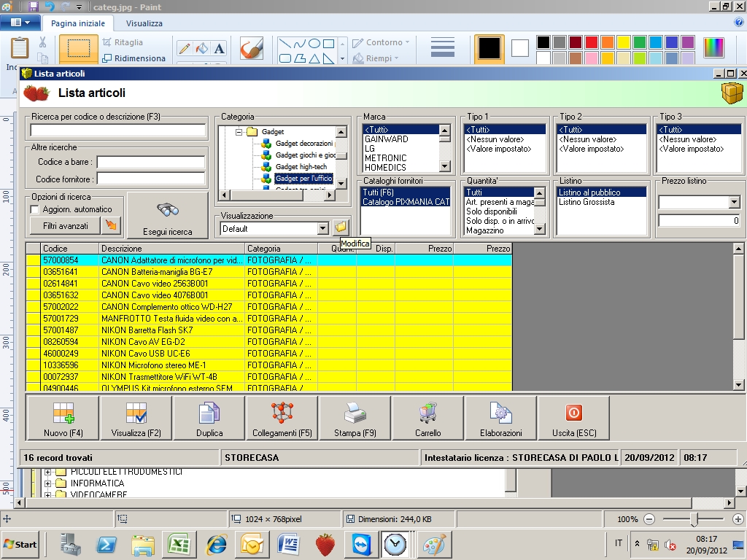Select the oval shape in Paint shapes
The image size is (747, 560).
[314, 44]
